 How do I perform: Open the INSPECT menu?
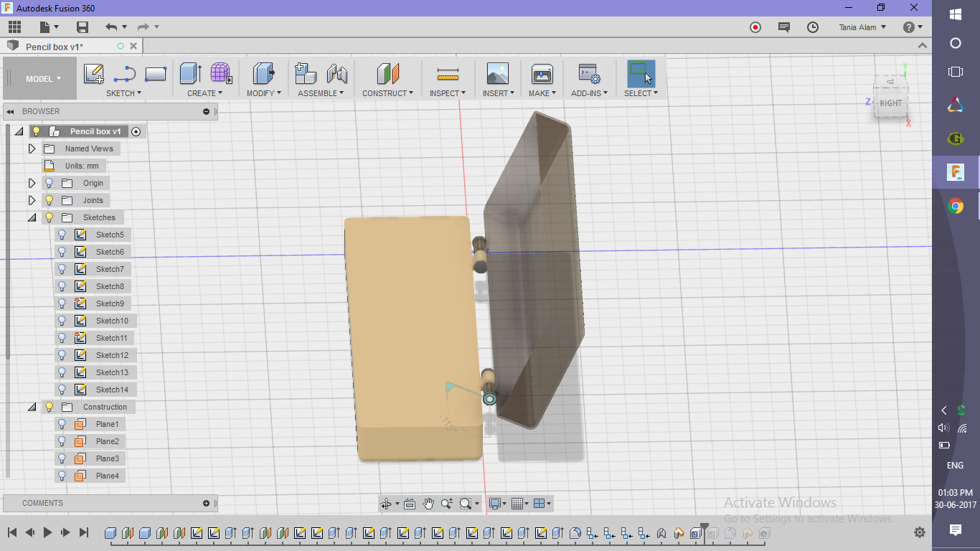448,93
